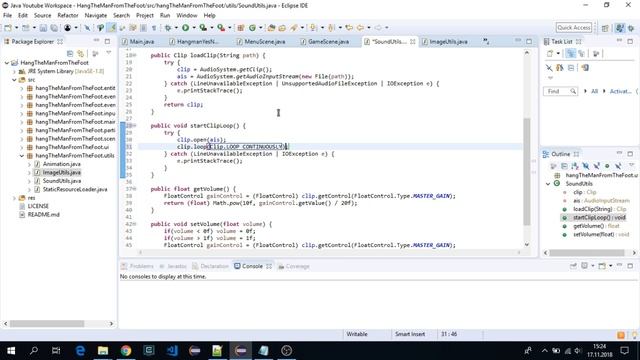Select the Java perspective icon at top right
Screen dimensions: 640x360
(620, 28)
